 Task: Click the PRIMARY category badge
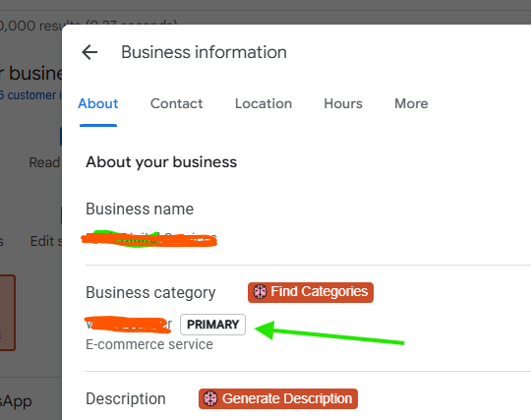pos(212,325)
